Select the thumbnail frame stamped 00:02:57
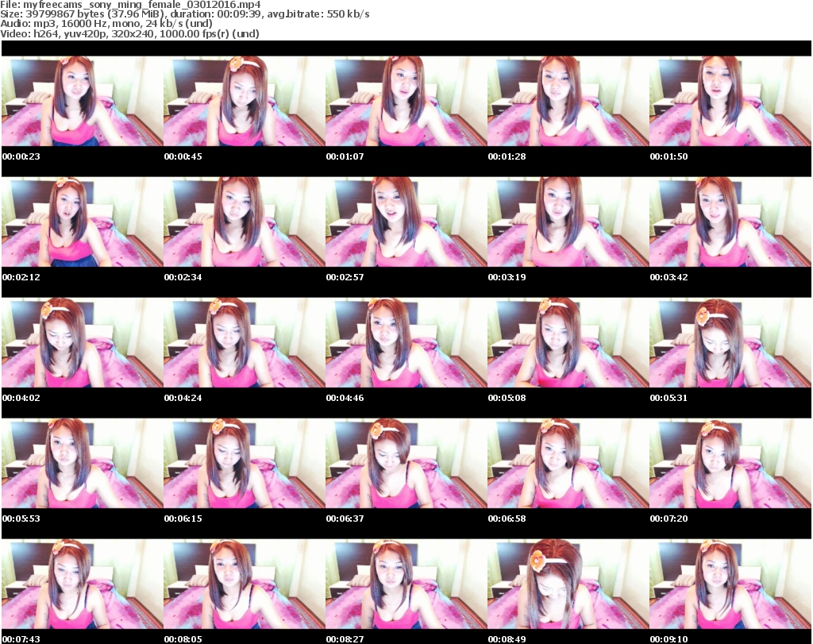The height and width of the screenshot is (644, 813). click(x=406, y=222)
